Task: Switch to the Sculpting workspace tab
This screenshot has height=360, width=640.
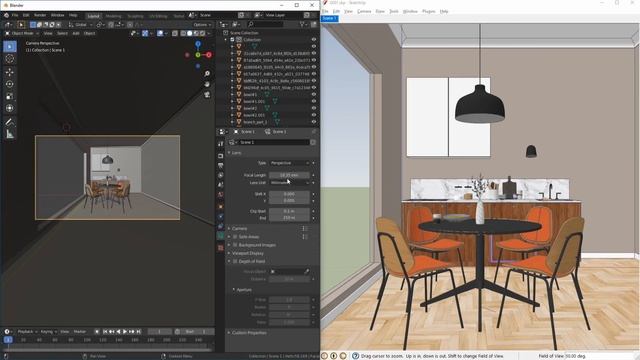Action: pyautogui.click(x=136, y=16)
